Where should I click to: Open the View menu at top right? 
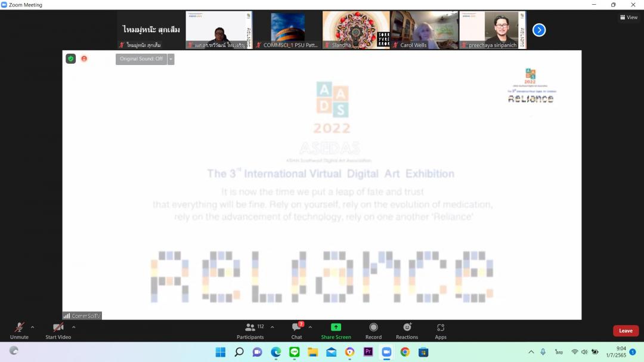click(x=628, y=17)
